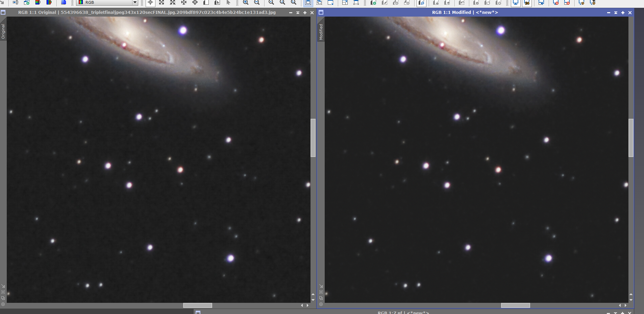This screenshot has height=314, width=644.
Task: Click the 'RGB 1:1 Modified | <*new*>' title
Action: [x=465, y=13]
